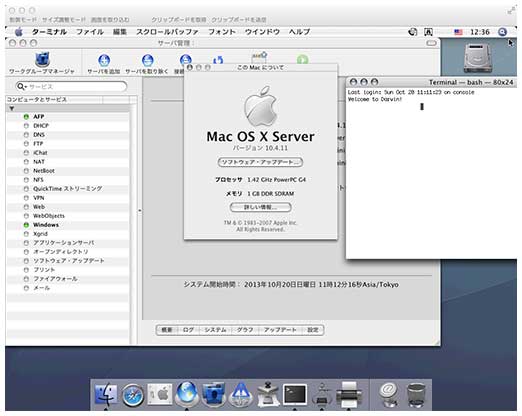Select QuickTime ストリーミング service
This screenshot has width=522, height=416.
pyautogui.click(x=68, y=189)
